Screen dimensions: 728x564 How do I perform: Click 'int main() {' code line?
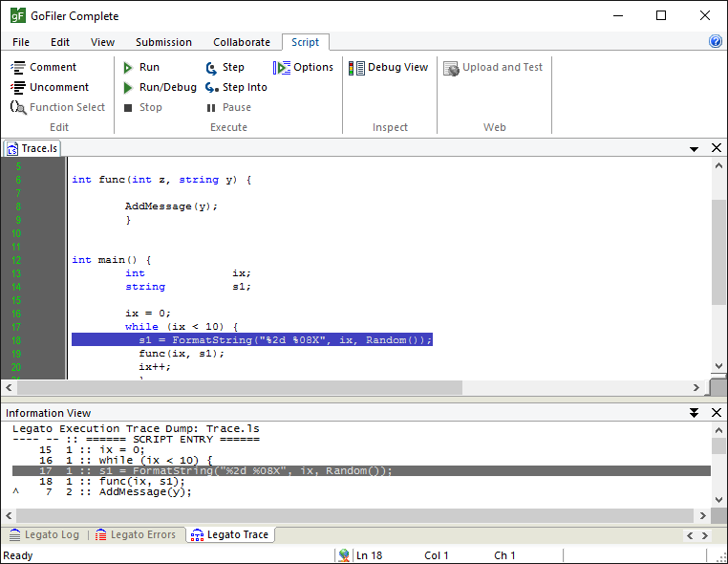coord(112,260)
